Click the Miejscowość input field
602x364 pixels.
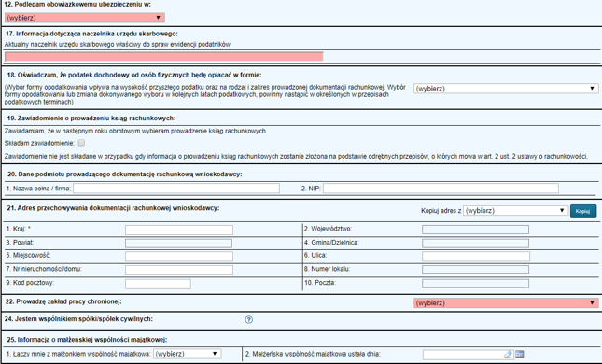click(x=179, y=256)
